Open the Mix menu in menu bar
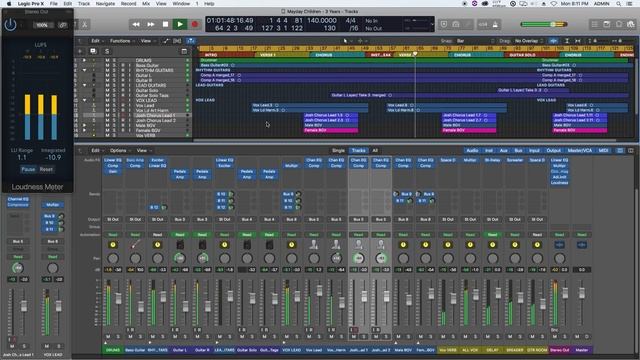The height and width of the screenshot is (360, 640). [146, 4]
